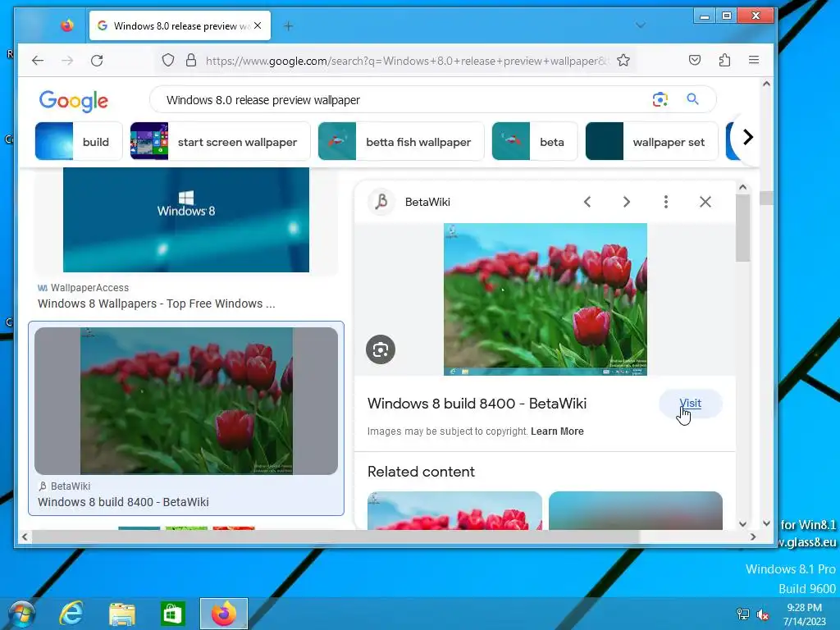Open the Firefox hamburger menu
Viewport: 840px width, 630px height.
click(754, 60)
